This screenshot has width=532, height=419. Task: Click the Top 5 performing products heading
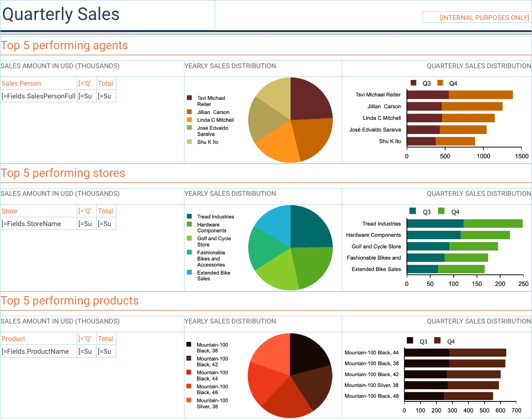tap(70, 301)
